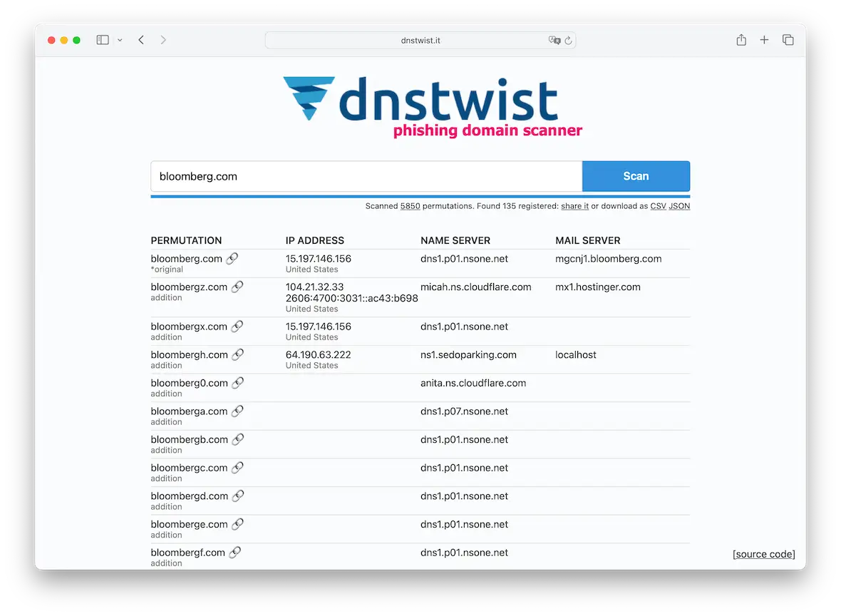This screenshot has height=616, width=841.
Task: Click the NAME SERVER column header
Action: 455,241
